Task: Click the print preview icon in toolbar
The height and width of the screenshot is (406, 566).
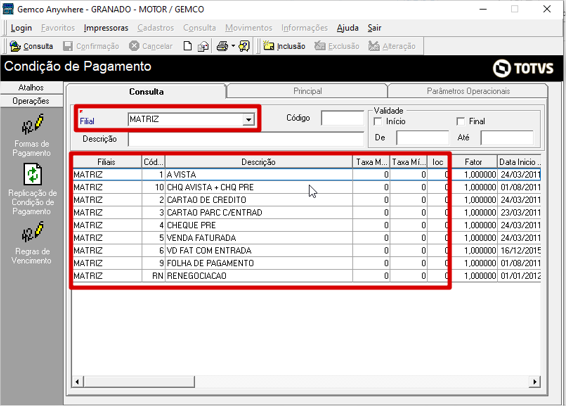Action: [x=203, y=46]
